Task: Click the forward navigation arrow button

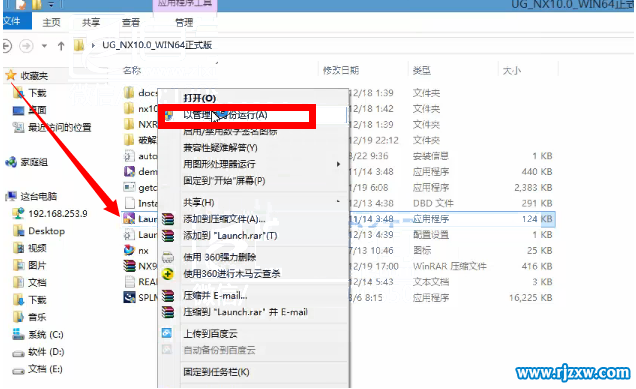Action: coord(27,45)
